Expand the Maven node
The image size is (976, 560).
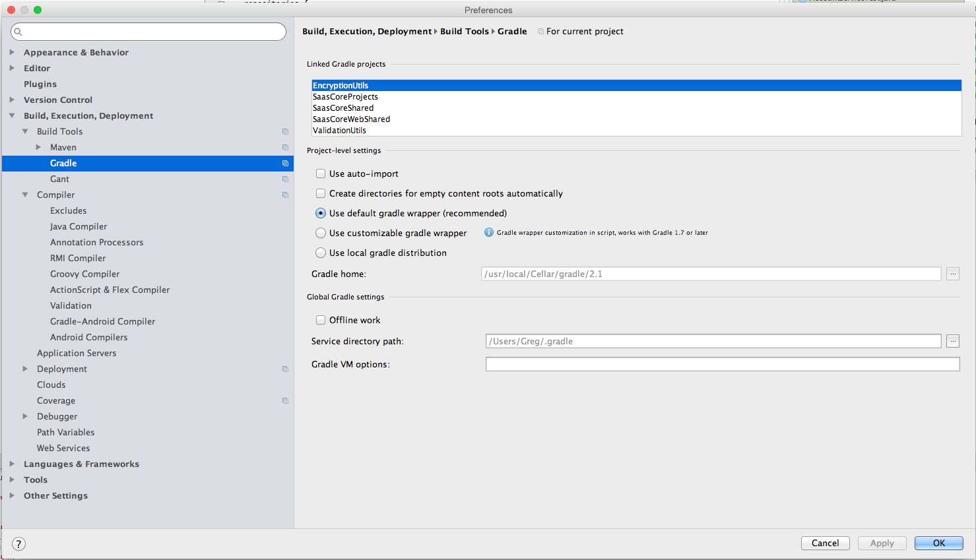38,147
